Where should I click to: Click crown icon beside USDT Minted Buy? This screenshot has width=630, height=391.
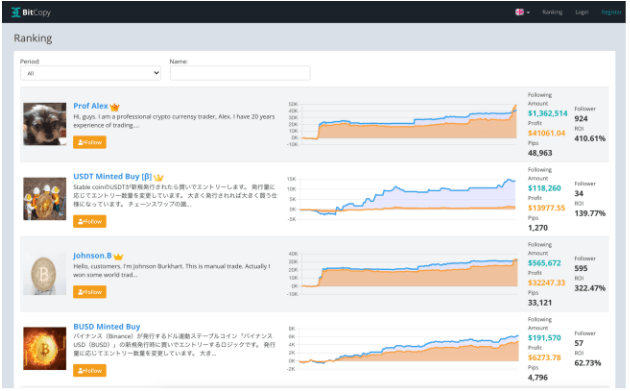click(x=158, y=177)
